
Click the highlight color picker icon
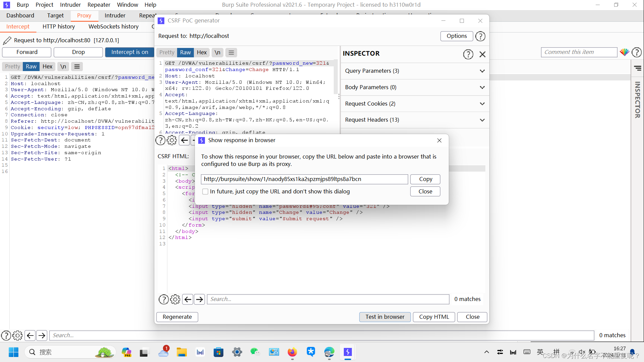624,52
